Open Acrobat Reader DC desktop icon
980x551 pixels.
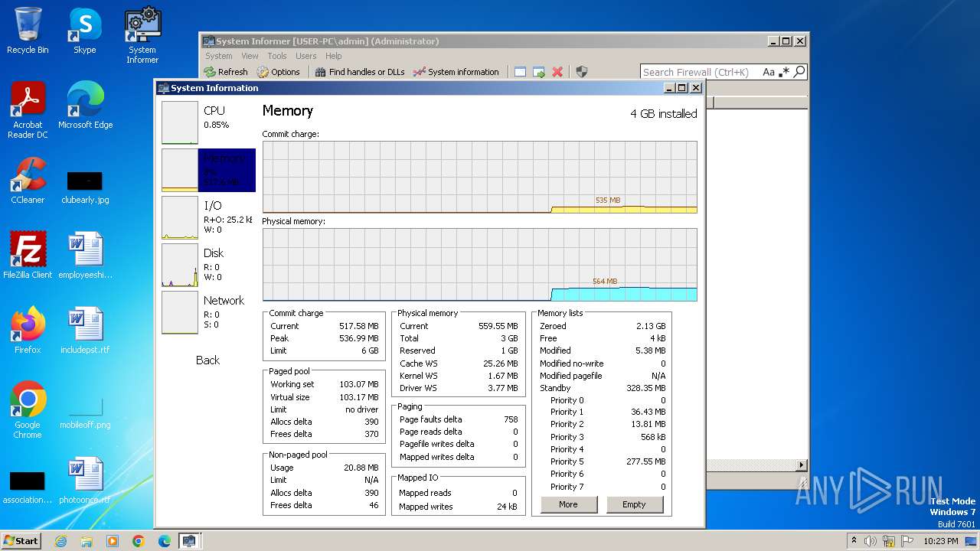(28, 110)
